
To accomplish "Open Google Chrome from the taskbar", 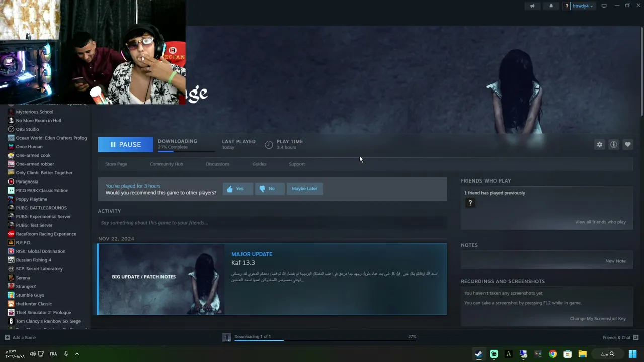I will (553, 354).
